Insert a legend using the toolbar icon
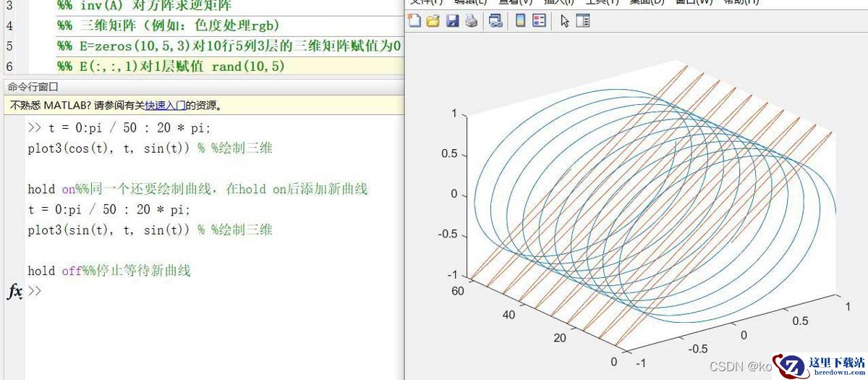Image resolution: width=868 pixels, height=380 pixels. click(539, 20)
